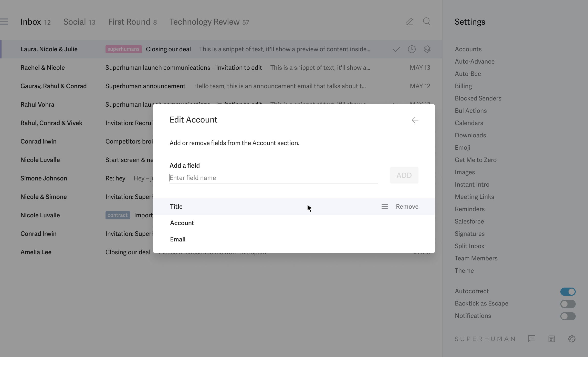Focus the Enter field name input
Screen dimensions: 588x366
274,178
